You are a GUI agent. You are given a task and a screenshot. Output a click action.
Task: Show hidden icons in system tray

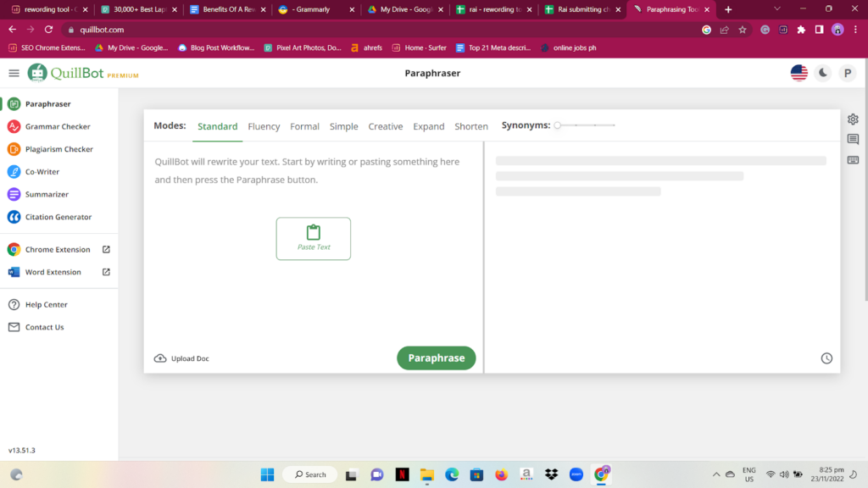[x=716, y=474]
